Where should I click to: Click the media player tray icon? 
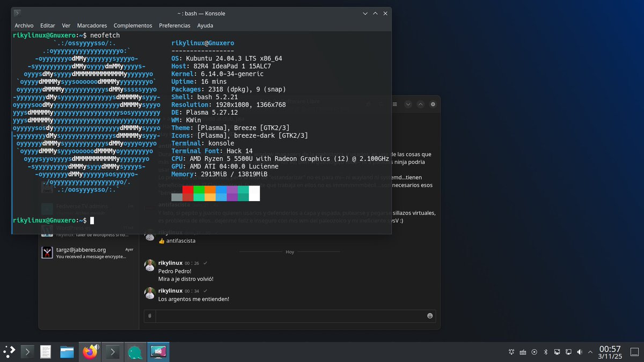pos(534,352)
